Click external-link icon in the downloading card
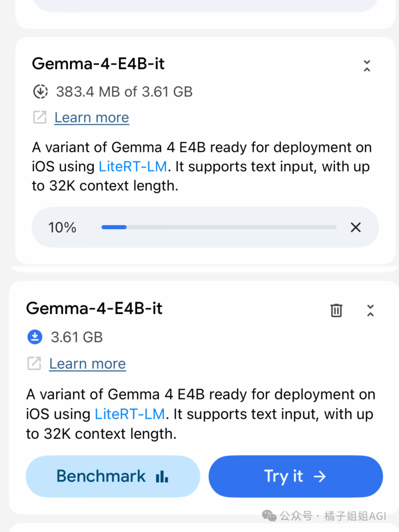The height and width of the screenshot is (532, 399). 40,117
